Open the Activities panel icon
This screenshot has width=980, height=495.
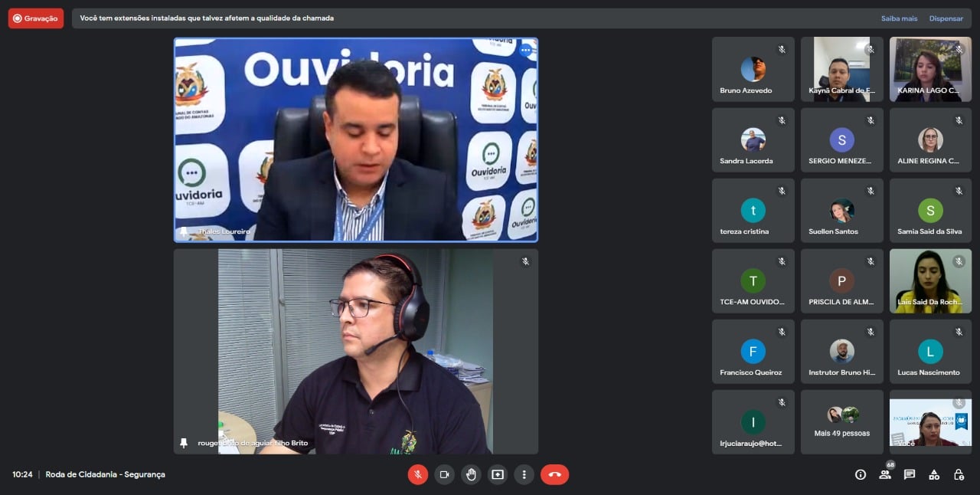pyautogui.click(x=934, y=474)
